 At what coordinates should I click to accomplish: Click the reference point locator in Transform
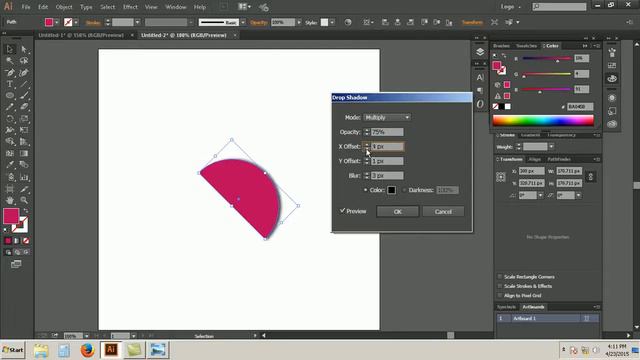pos(501,177)
